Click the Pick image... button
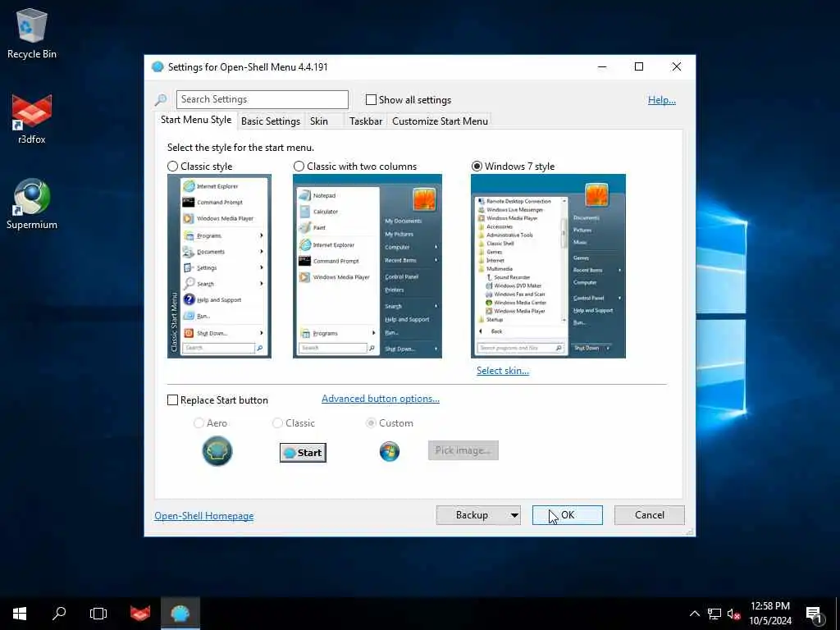 coord(463,450)
